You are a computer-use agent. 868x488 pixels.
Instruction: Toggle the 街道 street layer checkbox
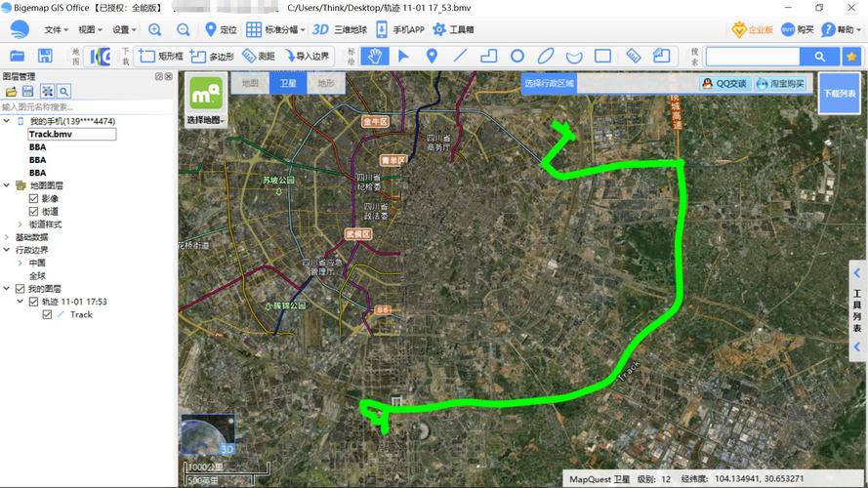33,211
